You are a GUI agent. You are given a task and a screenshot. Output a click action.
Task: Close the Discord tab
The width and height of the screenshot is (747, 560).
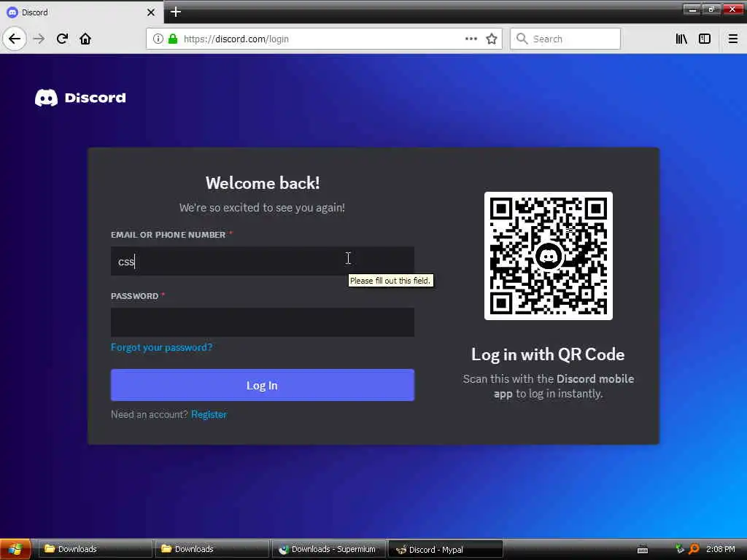151,12
